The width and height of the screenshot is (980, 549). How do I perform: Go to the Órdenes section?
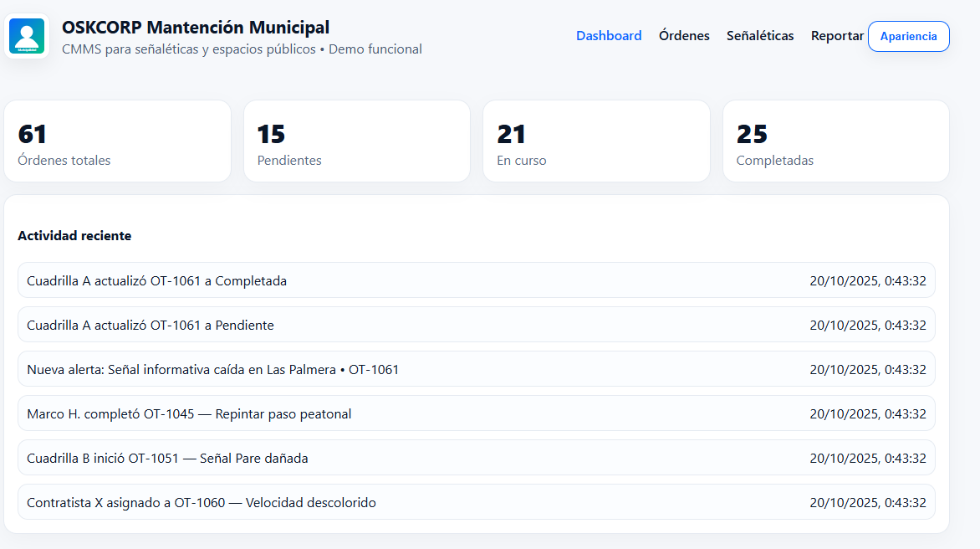pos(684,36)
